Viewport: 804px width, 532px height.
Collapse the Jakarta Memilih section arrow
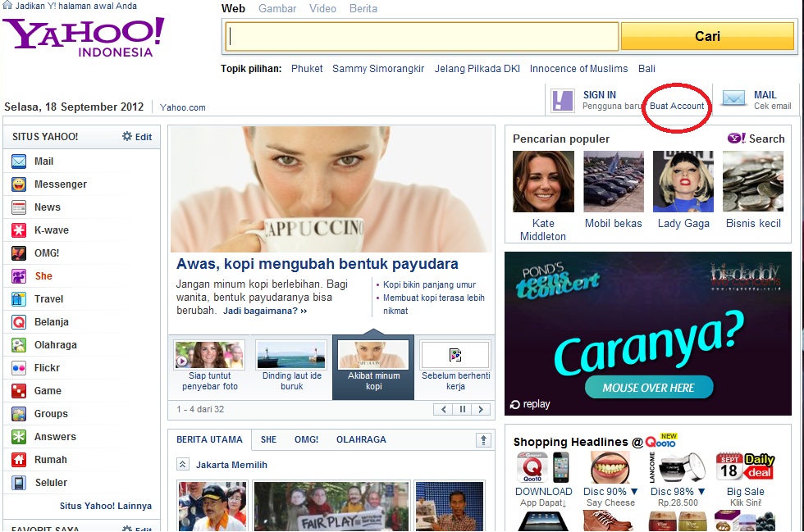pos(182,464)
